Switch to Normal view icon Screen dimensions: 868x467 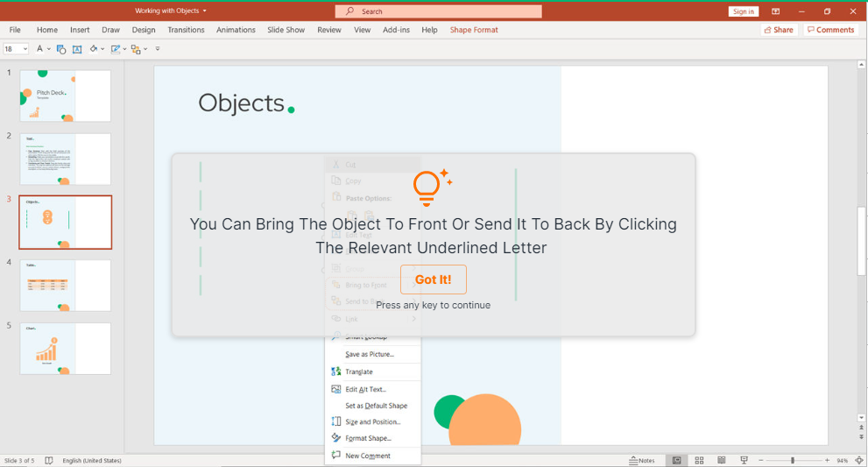point(676,460)
